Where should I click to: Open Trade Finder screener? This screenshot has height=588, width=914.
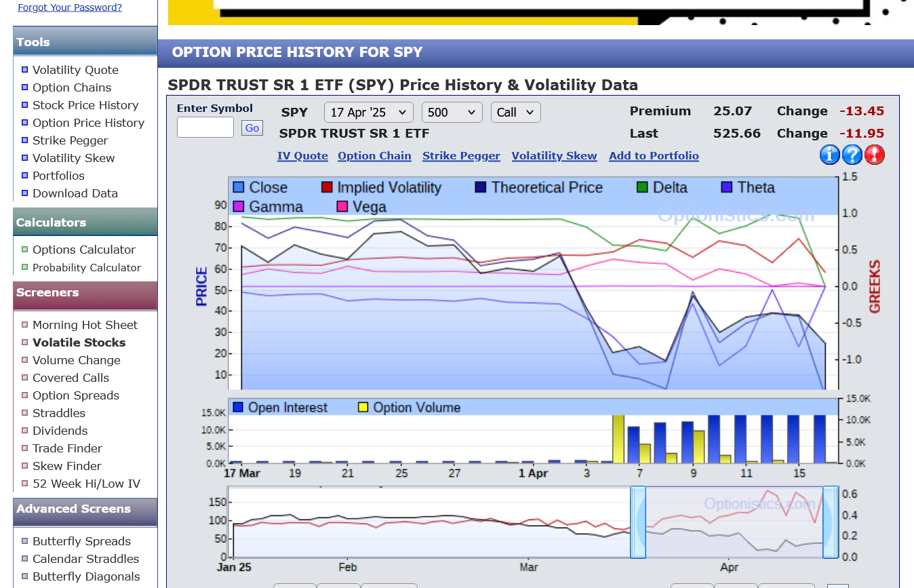pos(67,448)
